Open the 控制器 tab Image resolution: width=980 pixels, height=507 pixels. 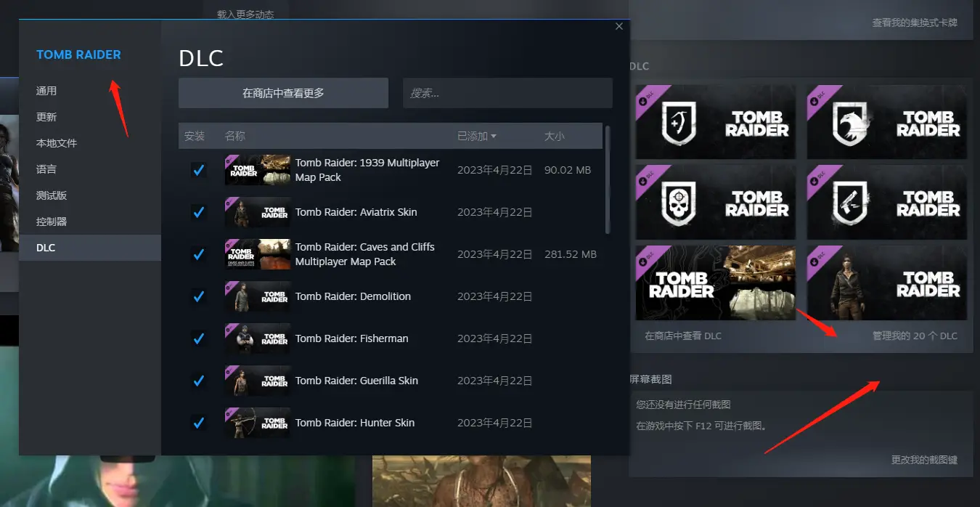[x=52, y=222]
